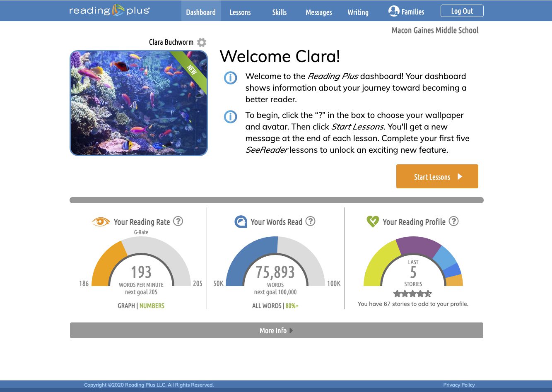Image resolution: width=552 pixels, height=392 pixels.
Task: Go to the Skills tab
Action: 279,12
